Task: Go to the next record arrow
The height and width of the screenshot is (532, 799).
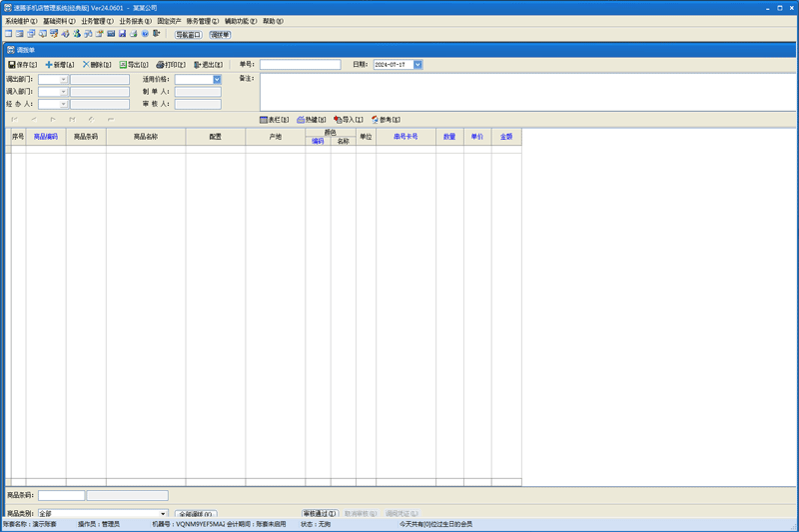Action: (53, 120)
